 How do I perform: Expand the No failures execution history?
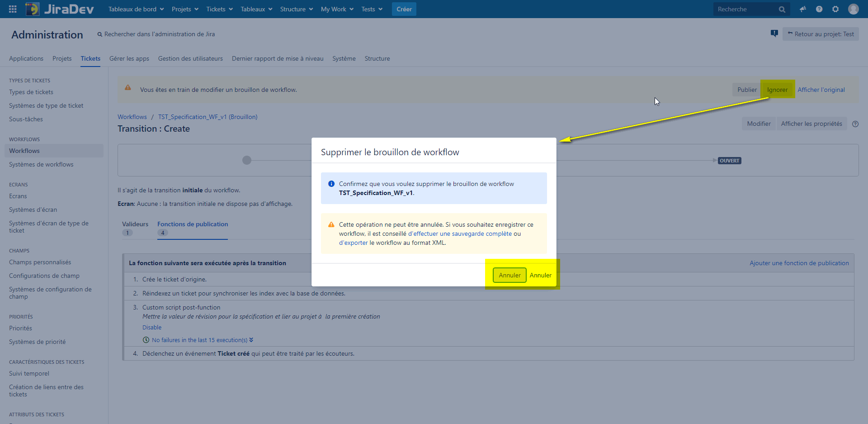coord(202,340)
